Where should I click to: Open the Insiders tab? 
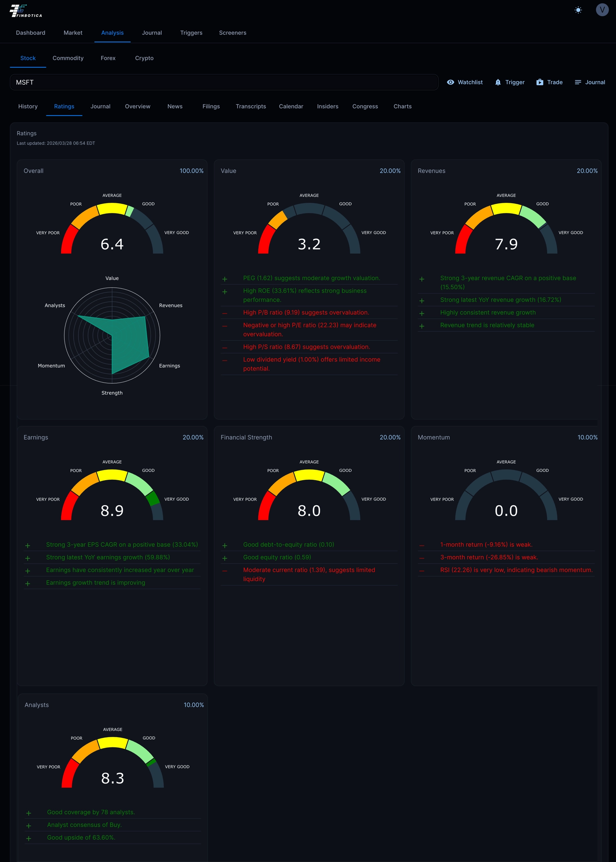click(x=327, y=106)
